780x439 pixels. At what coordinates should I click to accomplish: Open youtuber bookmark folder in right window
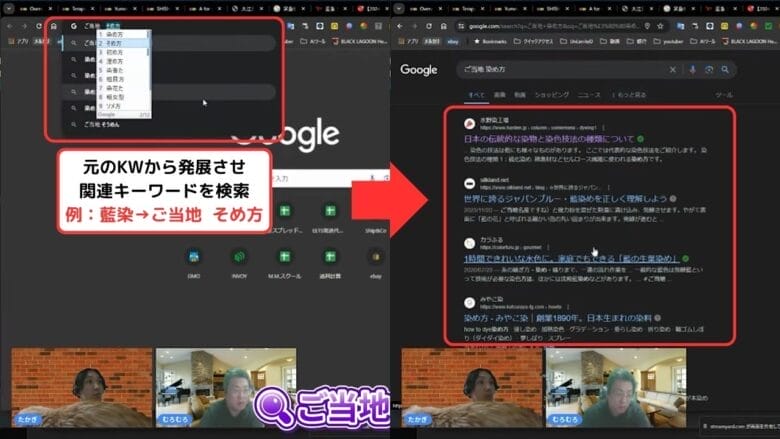[x=668, y=41]
